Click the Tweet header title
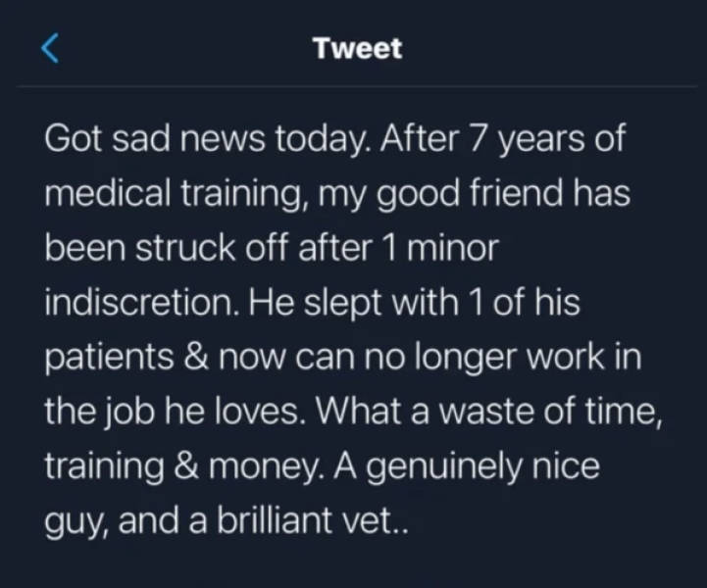 coord(357,48)
